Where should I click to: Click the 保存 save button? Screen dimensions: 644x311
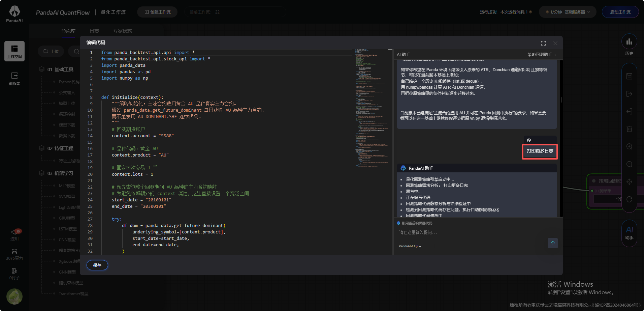pos(97,265)
